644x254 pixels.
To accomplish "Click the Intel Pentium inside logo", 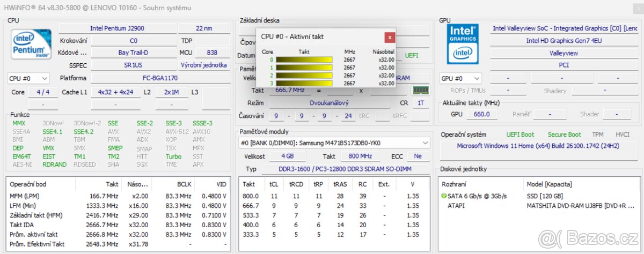I will [27, 45].
